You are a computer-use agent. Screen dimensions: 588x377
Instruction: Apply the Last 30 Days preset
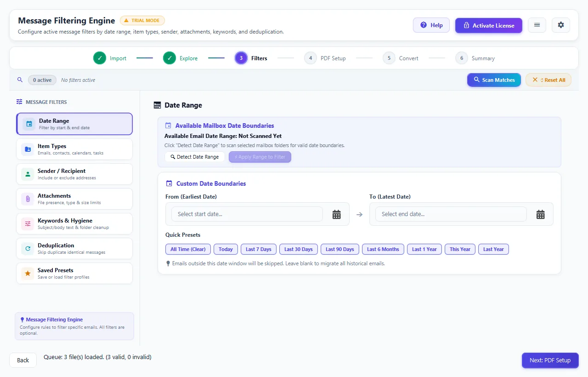(x=299, y=249)
